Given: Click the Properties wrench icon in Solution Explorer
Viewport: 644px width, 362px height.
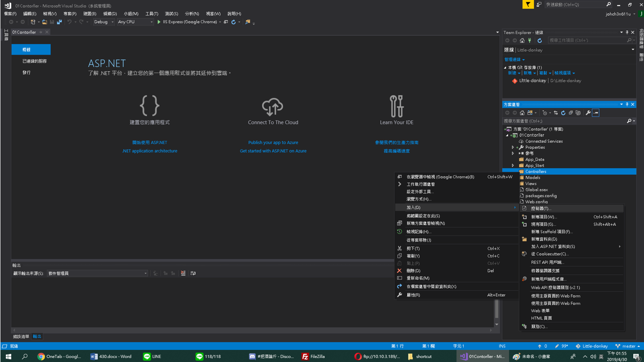Looking at the screenshot, I should [x=588, y=113].
